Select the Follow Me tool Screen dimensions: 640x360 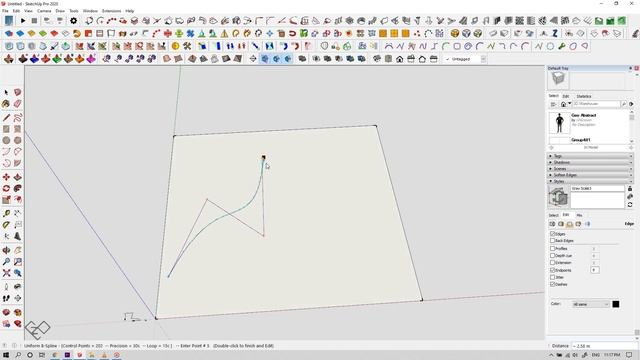[x=18, y=189]
